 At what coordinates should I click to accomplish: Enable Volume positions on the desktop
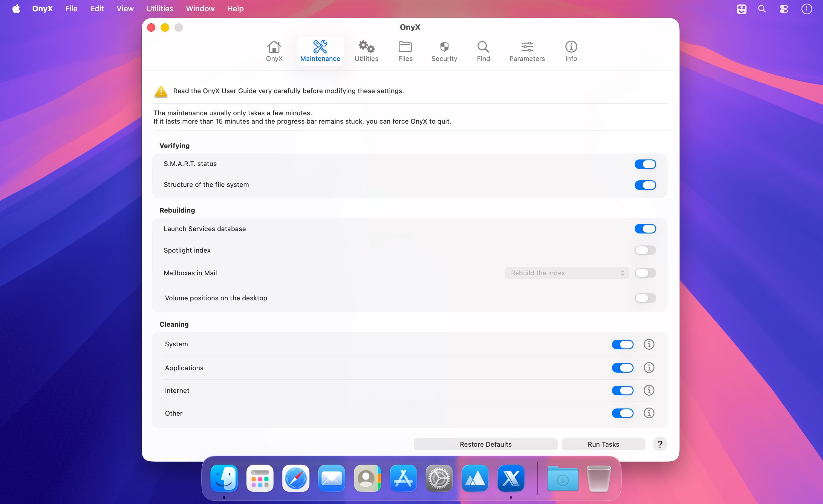[645, 298]
